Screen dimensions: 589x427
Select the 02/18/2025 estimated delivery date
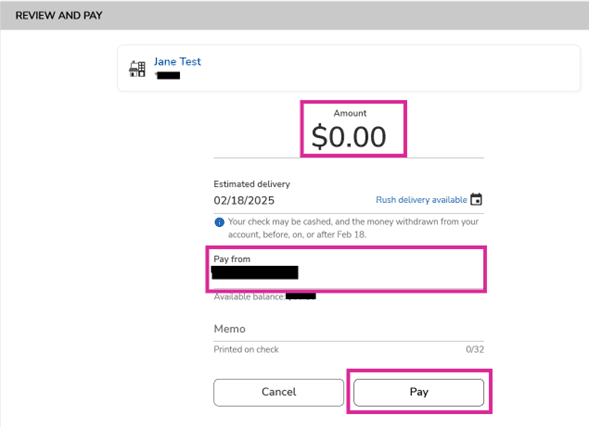click(x=244, y=201)
